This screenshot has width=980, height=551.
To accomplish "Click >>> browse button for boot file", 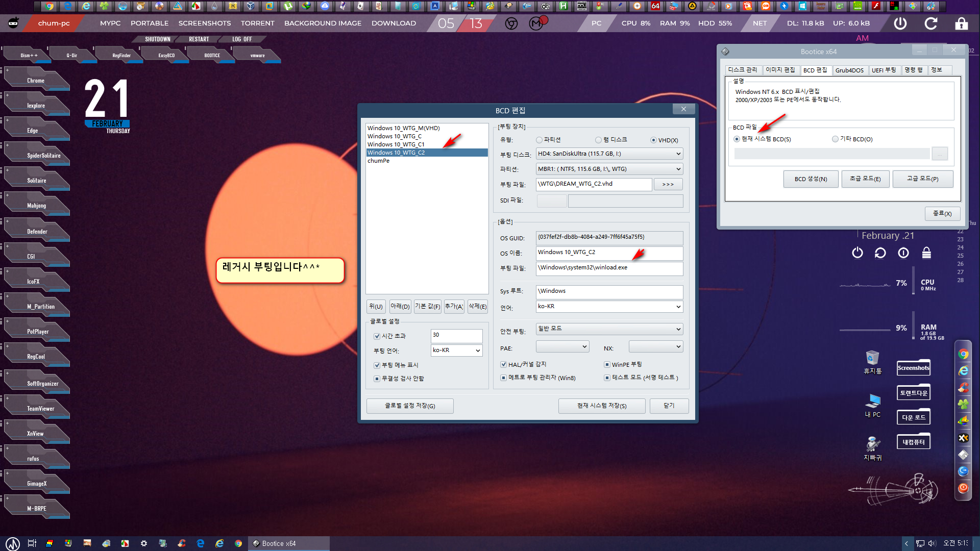I will tap(668, 184).
